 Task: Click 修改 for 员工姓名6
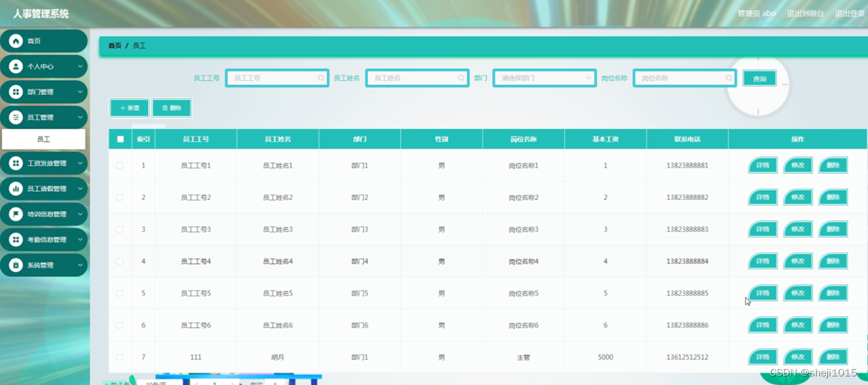(x=798, y=325)
